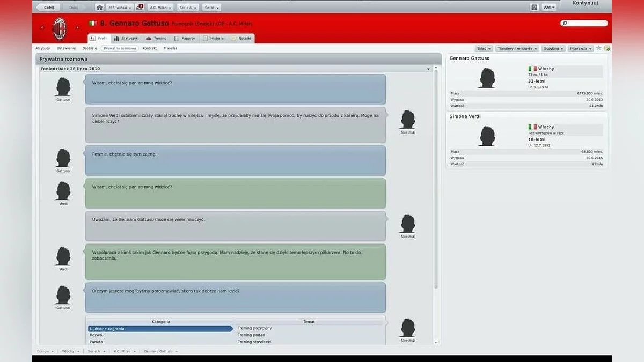Click Italian flag in Simone Verdi panel
Viewport: 644px width, 362px height.
532,127
